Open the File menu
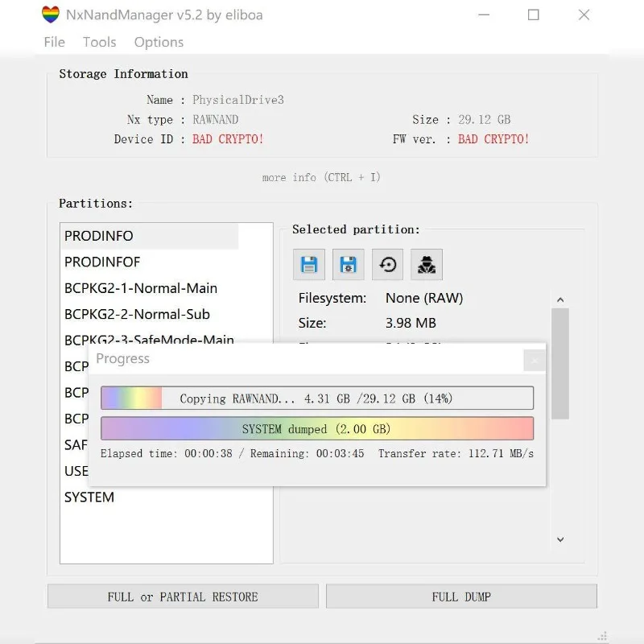This screenshot has height=644, width=644. (54, 42)
